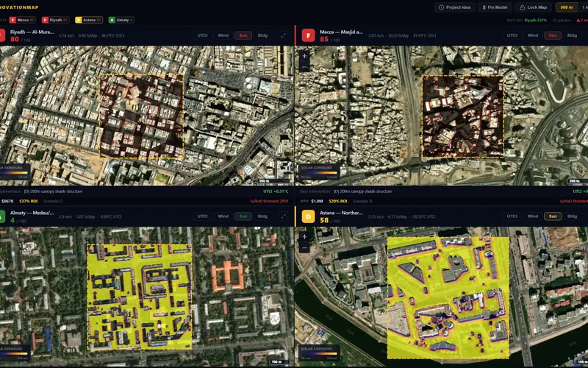Zoom out on the Mecca map

pyautogui.click(x=304, y=67)
